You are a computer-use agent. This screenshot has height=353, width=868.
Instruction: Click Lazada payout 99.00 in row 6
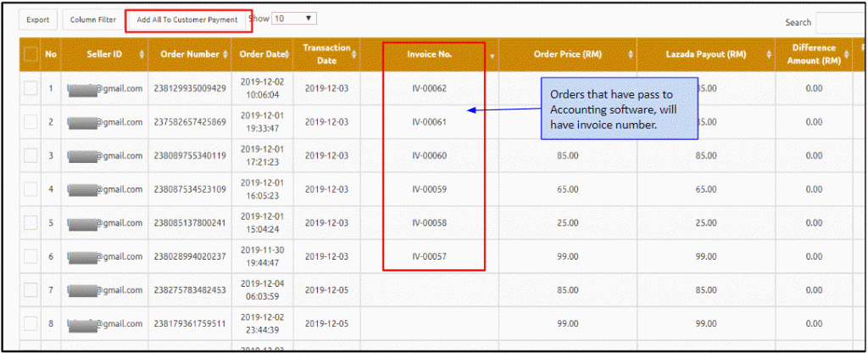[x=706, y=256]
